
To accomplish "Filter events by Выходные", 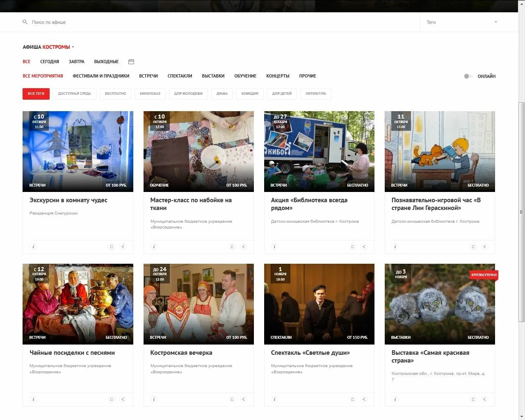I will pyautogui.click(x=106, y=62).
